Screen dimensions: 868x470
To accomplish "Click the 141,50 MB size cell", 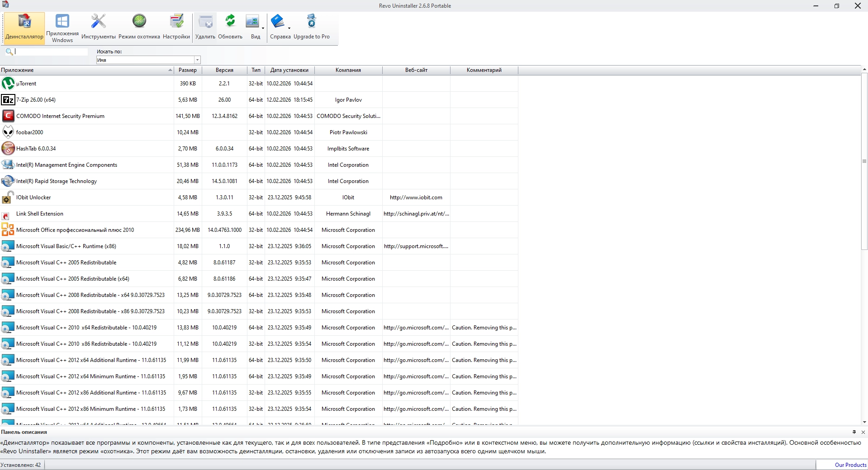I will pyautogui.click(x=188, y=116).
